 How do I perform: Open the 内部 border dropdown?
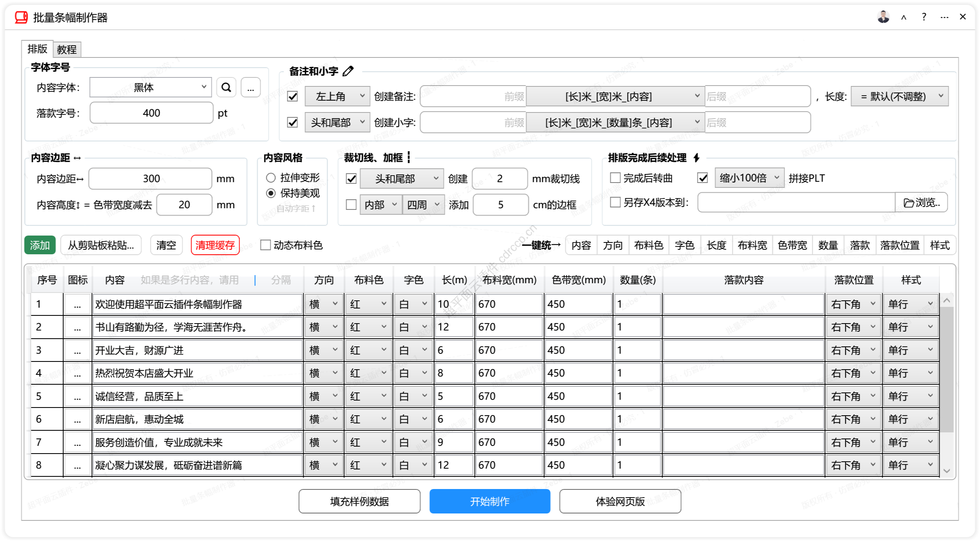pos(381,205)
